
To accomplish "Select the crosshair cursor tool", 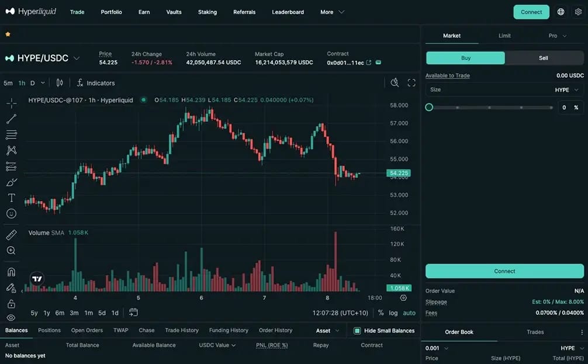I will (11, 103).
